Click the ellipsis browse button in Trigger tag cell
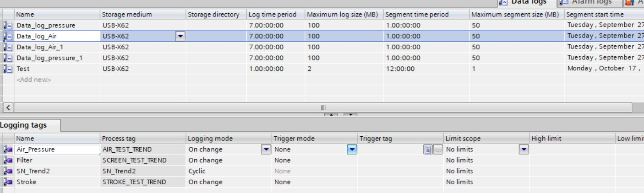This screenshot has height=193, width=644. pyautogui.click(x=438, y=150)
